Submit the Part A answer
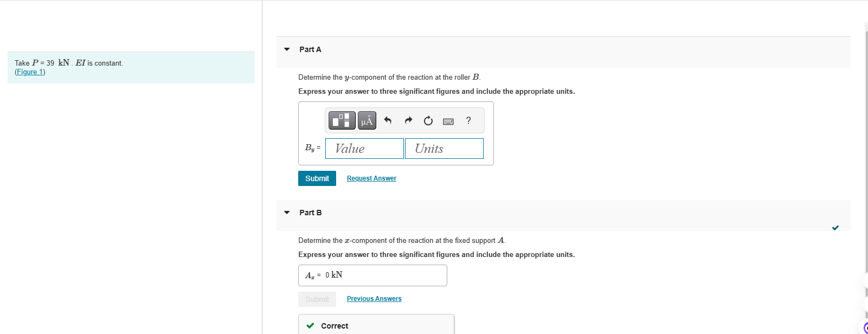Image resolution: width=868 pixels, height=334 pixels. pyautogui.click(x=317, y=178)
